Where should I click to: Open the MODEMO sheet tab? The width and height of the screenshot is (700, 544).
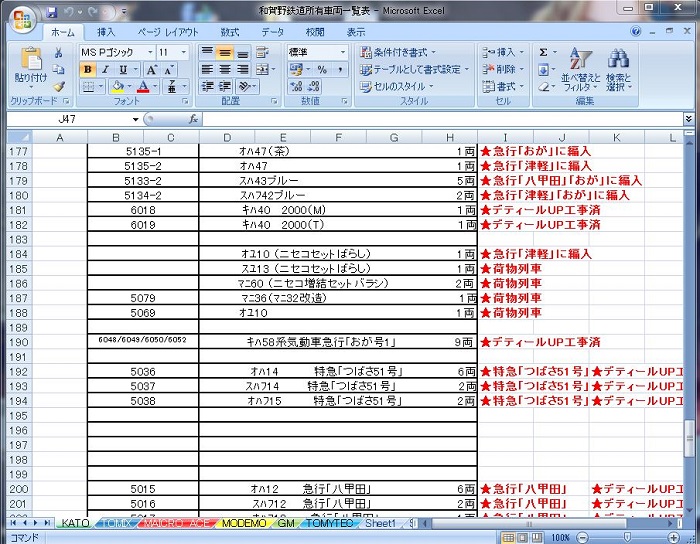[244, 523]
